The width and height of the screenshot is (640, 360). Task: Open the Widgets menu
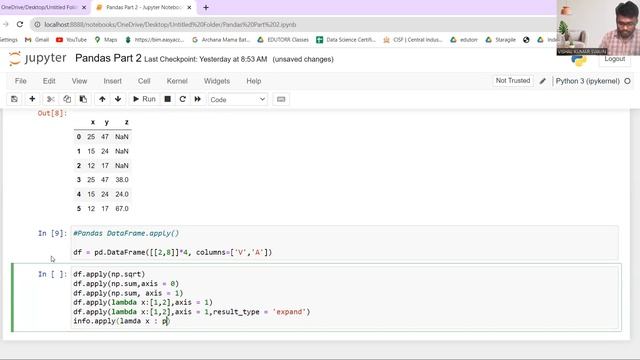tap(217, 81)
